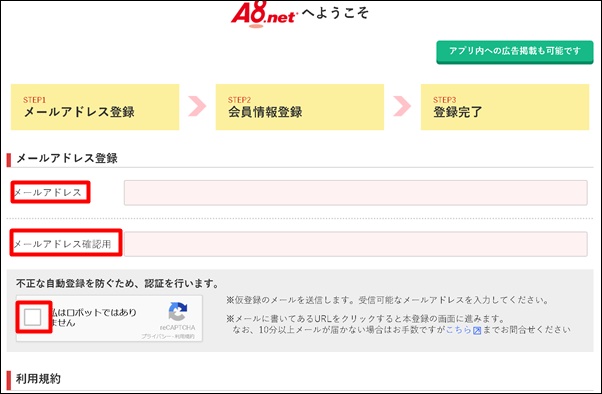
Task: Check the 私はロボットではありません checkbox
Action: [x=33, y=317]
